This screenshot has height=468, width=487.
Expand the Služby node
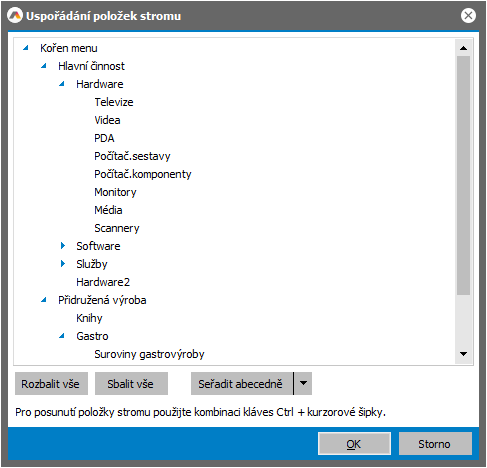click(x=63, y=264)
